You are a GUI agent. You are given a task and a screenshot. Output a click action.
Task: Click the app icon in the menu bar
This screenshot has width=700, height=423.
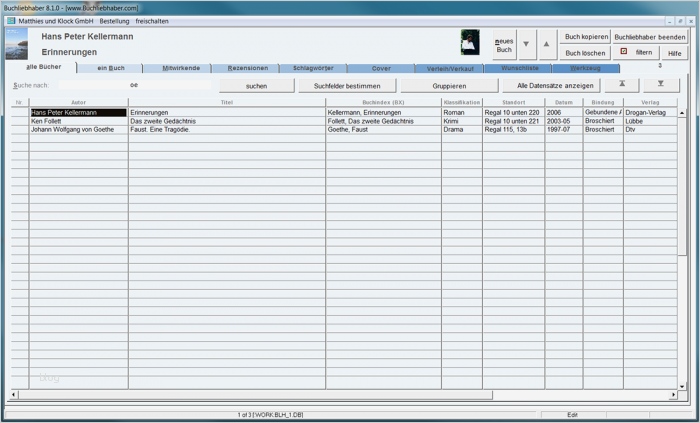point(11,21)
